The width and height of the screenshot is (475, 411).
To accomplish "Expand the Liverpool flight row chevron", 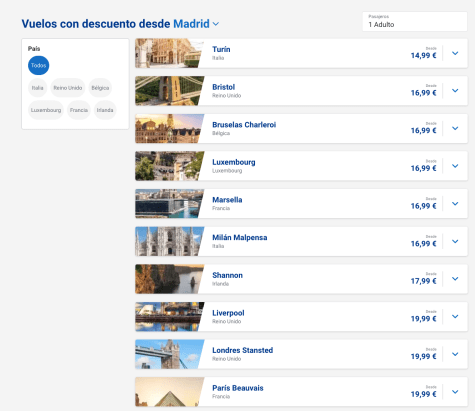I will coord(455,316).
